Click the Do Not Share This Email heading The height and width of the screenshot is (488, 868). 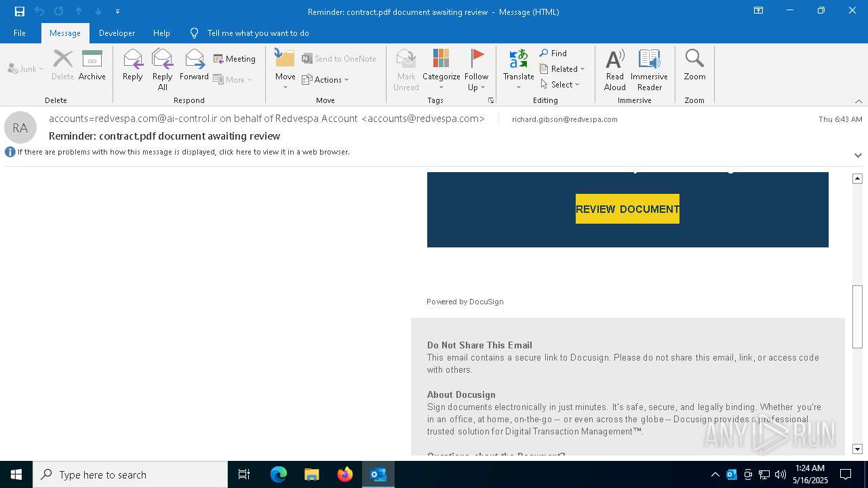[x=479, y=345]
